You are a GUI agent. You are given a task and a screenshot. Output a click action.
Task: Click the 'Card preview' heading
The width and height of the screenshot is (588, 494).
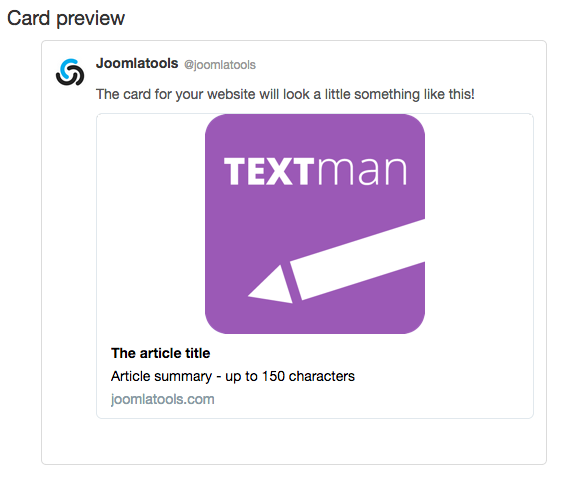point(66,18)
